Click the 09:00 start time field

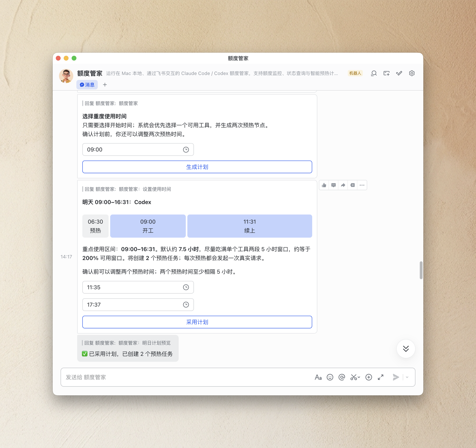click(138, 150)
